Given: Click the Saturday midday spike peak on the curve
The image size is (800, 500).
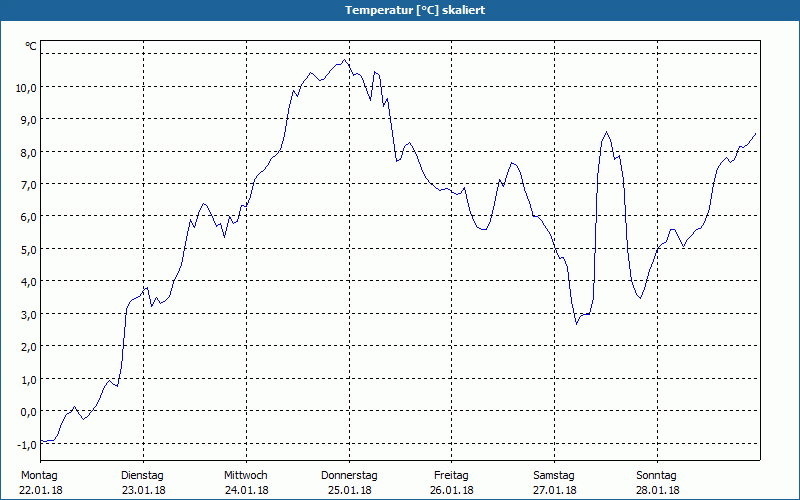Looking at the screenshot, I should [x=607, y=132].
